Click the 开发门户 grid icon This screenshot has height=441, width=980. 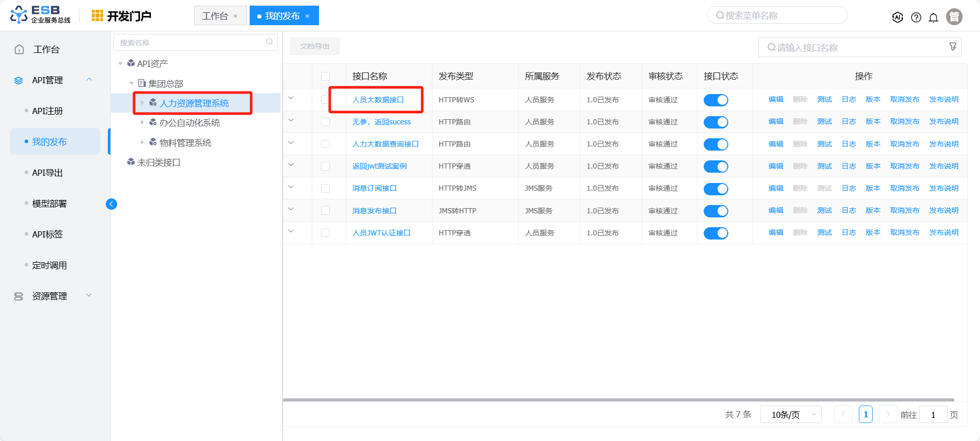(97, 16)
